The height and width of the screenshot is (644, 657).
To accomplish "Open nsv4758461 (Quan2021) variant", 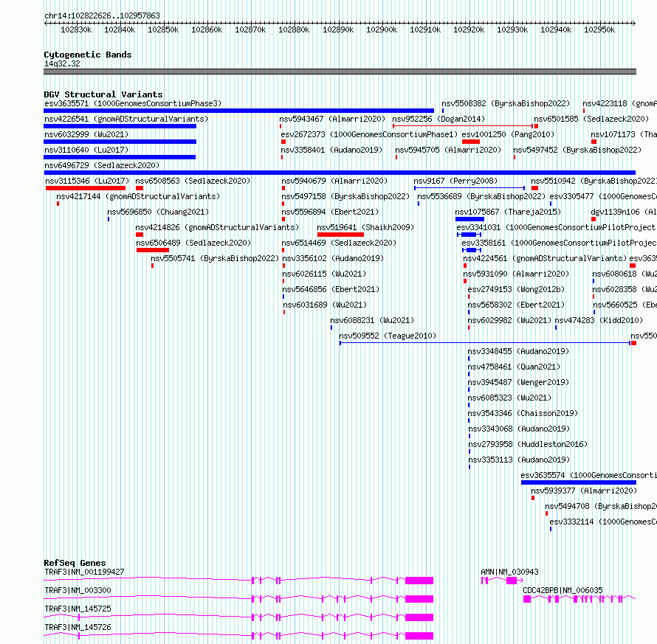I will click(514, 367).
